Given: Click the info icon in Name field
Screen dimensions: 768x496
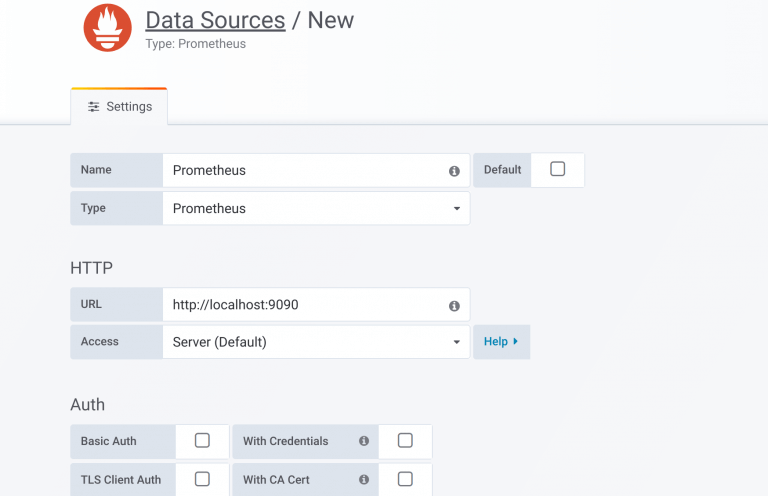Looking at the screenshot, I should point(454,171).
